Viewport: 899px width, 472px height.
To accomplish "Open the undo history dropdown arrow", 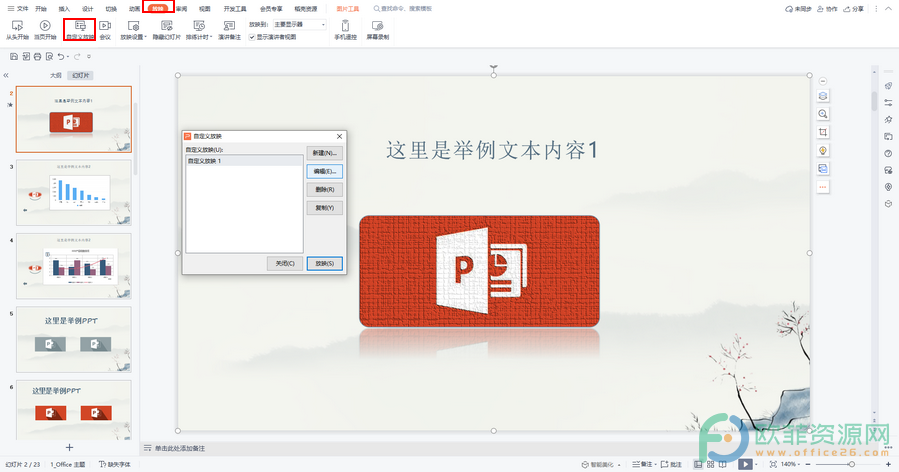I will click(x=68, y=57).
